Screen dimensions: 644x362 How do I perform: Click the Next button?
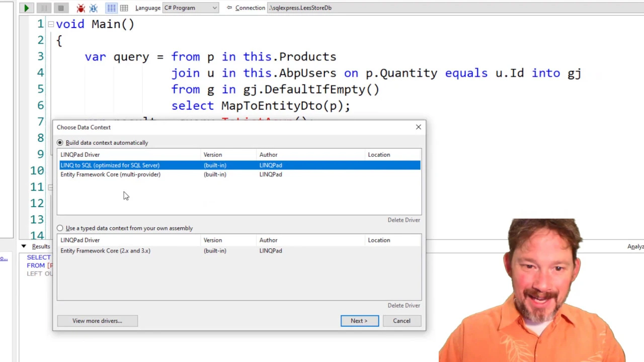[359, 321]
